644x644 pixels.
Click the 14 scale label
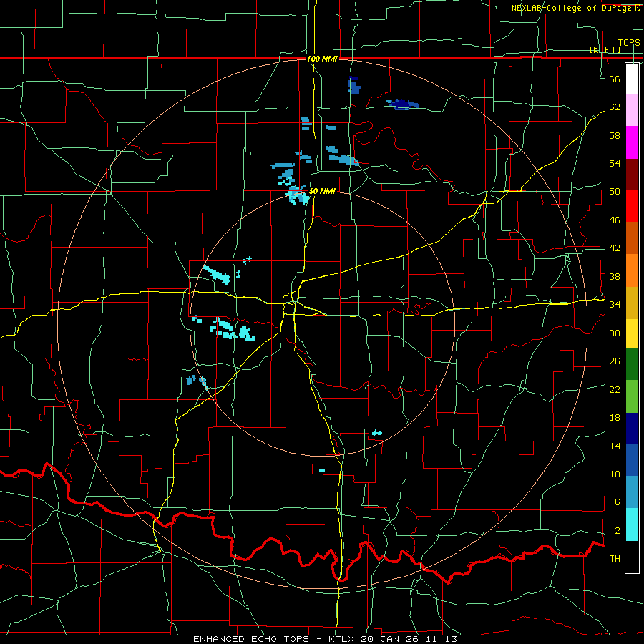615,446
